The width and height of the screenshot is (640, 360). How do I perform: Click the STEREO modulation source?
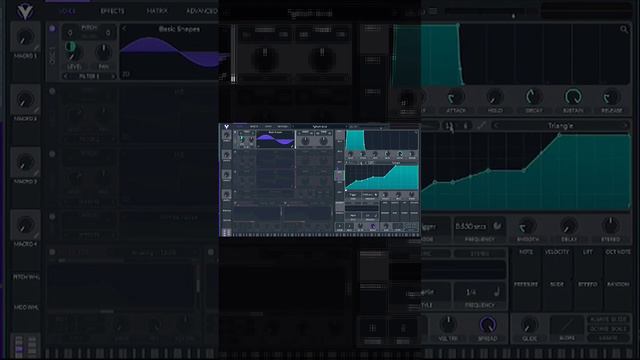tap(587, 284)
